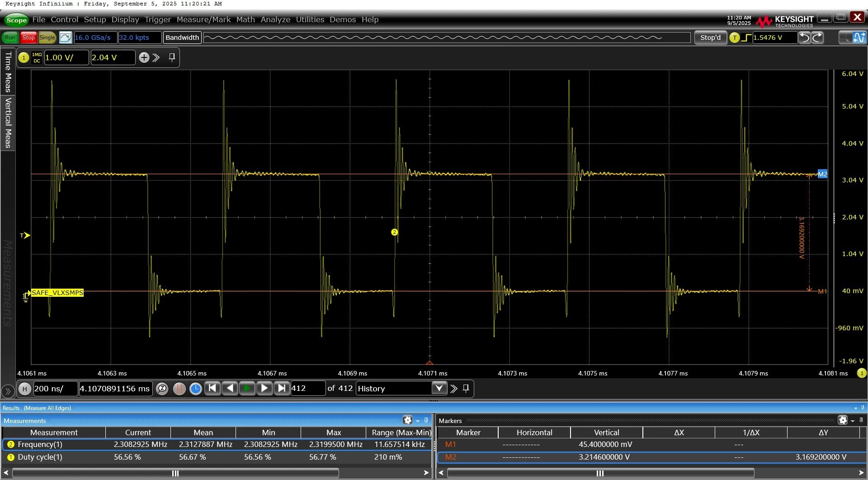Click the M2 marker handle on waveform
This screenshot has width=868, height=480.
(x=822, y=174)
